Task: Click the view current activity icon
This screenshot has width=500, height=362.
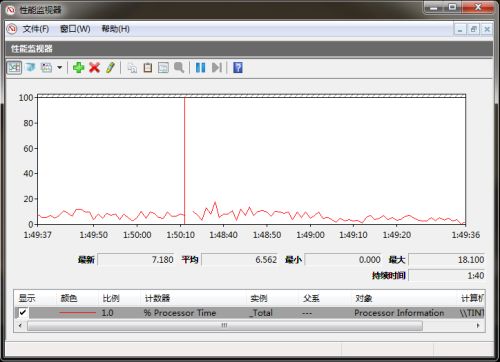Action: [x=14, y=68]
